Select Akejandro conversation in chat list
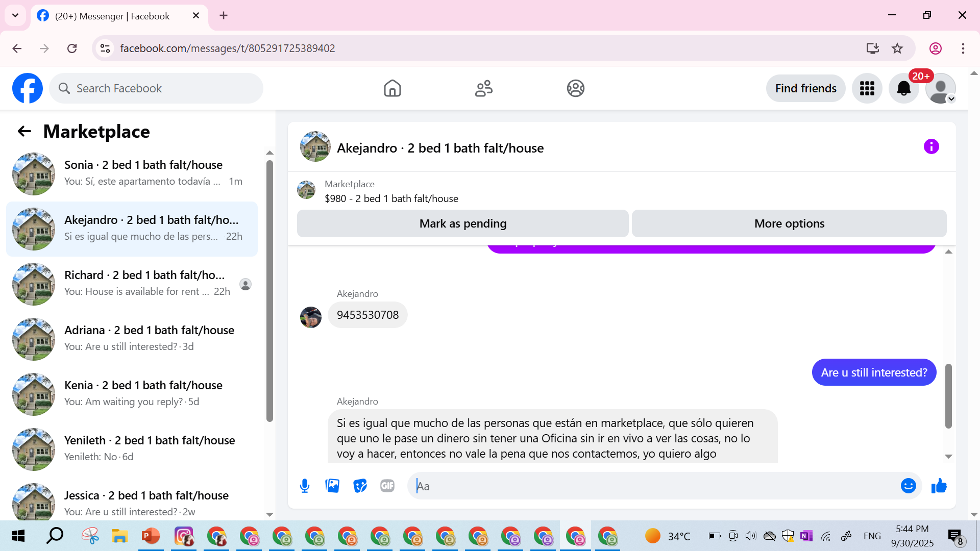The image size is (980, 551). coord(132,229)
